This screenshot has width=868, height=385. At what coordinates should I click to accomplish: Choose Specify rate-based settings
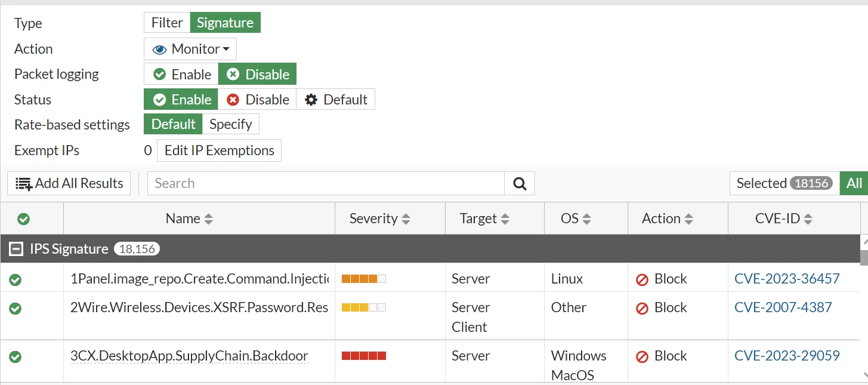click(230, 124)
